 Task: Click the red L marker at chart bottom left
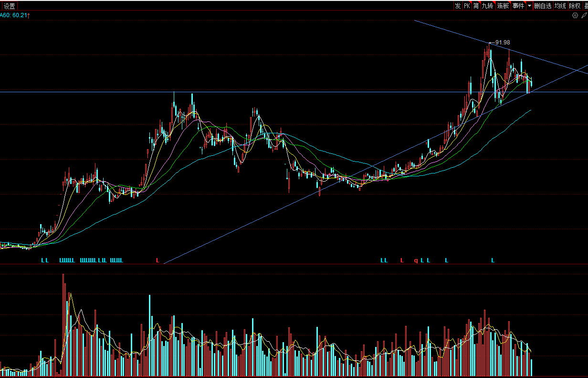pyautogui.click(x=157, y=260)
